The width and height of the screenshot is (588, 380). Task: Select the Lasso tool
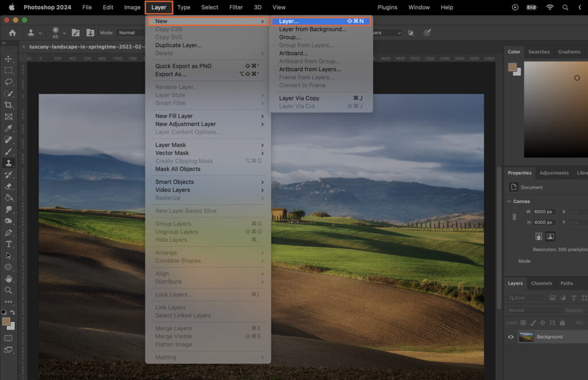click(8, 82)
